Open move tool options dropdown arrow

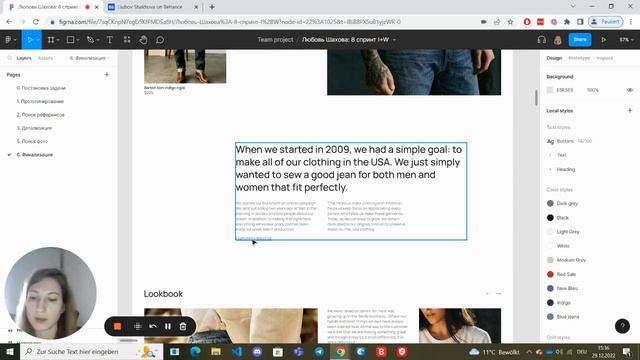[37, 40]
